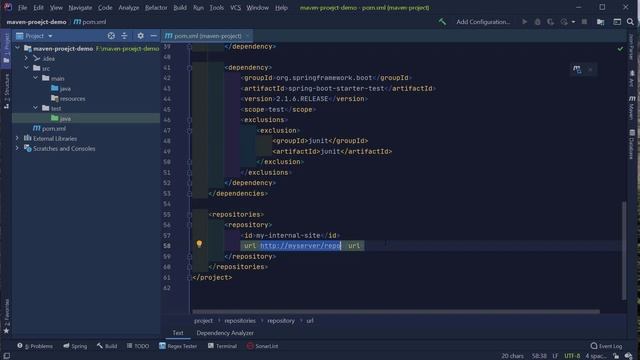Switch to Dependency Analyzer tab
The image size is (640, 360).
click(x=225, y=333)
